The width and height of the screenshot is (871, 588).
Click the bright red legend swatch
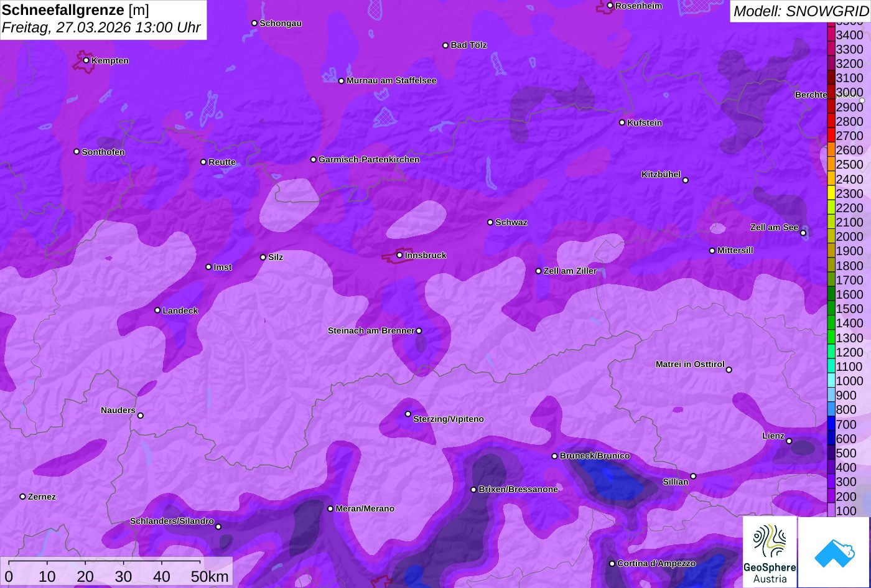[831, 136]
